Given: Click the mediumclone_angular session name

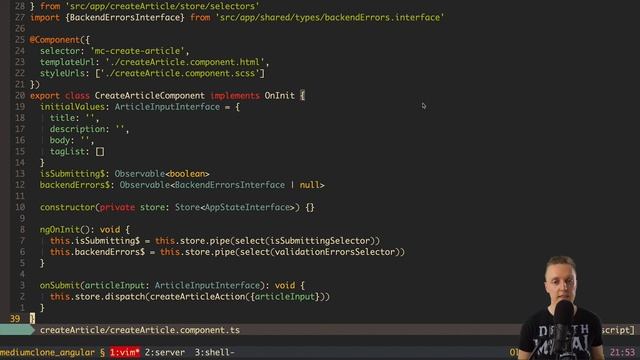Looking at the screenshot, I should pyautogui.click(x=47, y=352).
